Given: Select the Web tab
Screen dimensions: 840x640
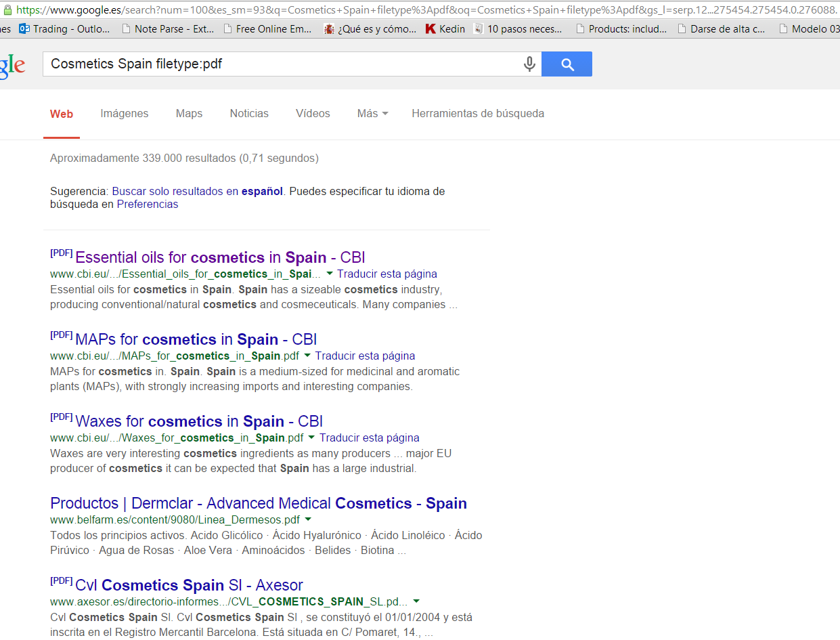Looking at the screenshot, I should [62, 114].
